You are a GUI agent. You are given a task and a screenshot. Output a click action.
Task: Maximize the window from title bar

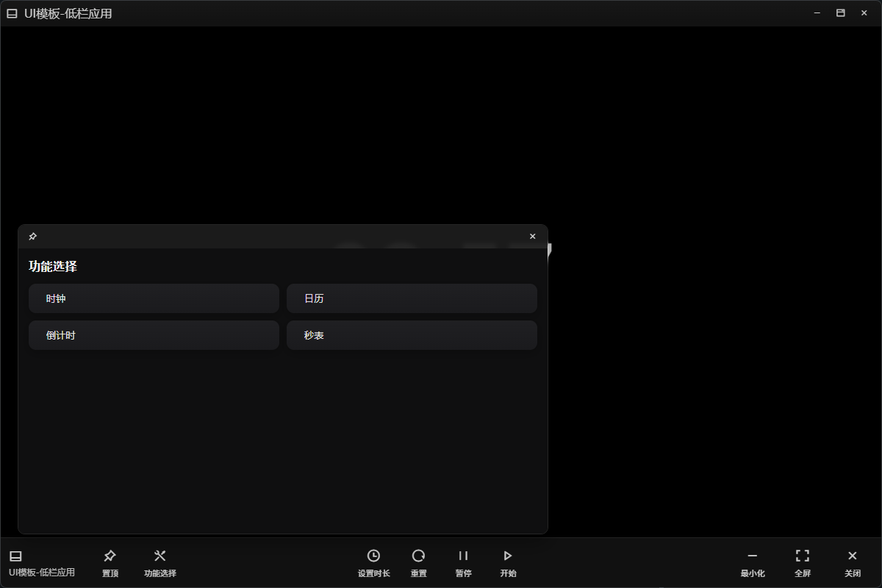click(x=841, y=13)
